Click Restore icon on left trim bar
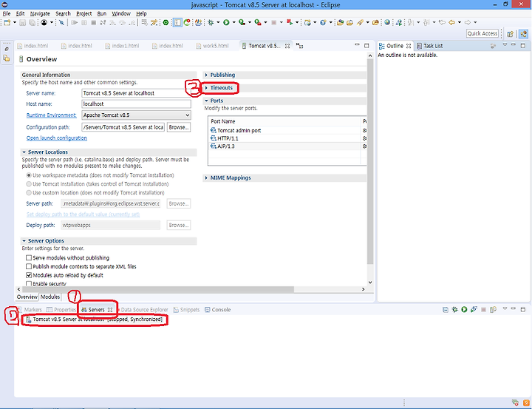The height and width of the screenshot is (409, 532). (x=7, y=49)
